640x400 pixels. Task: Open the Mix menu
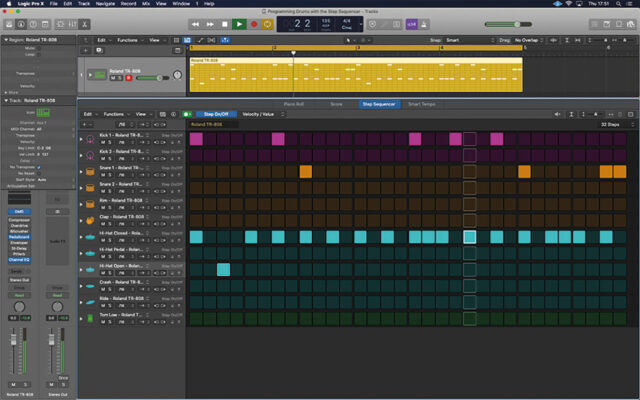coord(146,4)
